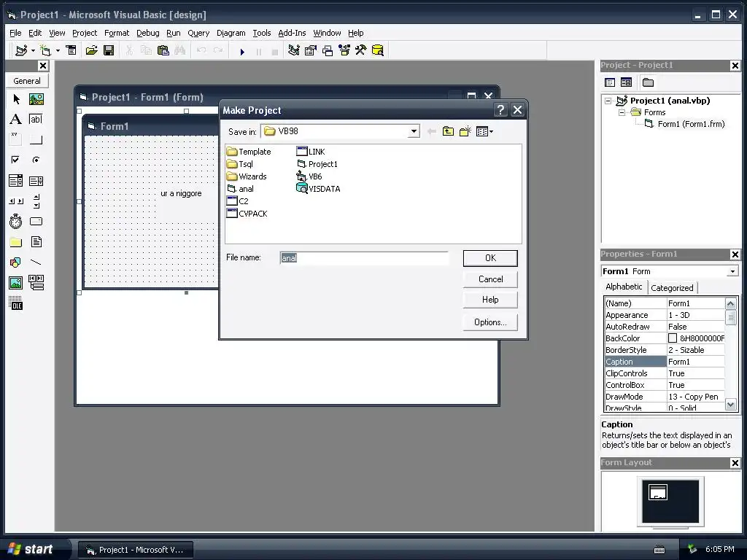
Task: Select the Frame tool in toolbox
Action: [16, 139]
